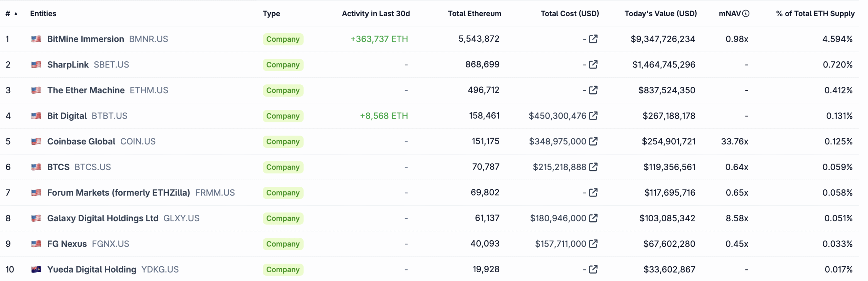Screen dimensions: 868x281
Task: Select mNAV value 8.58x
Action: [737, 218]
